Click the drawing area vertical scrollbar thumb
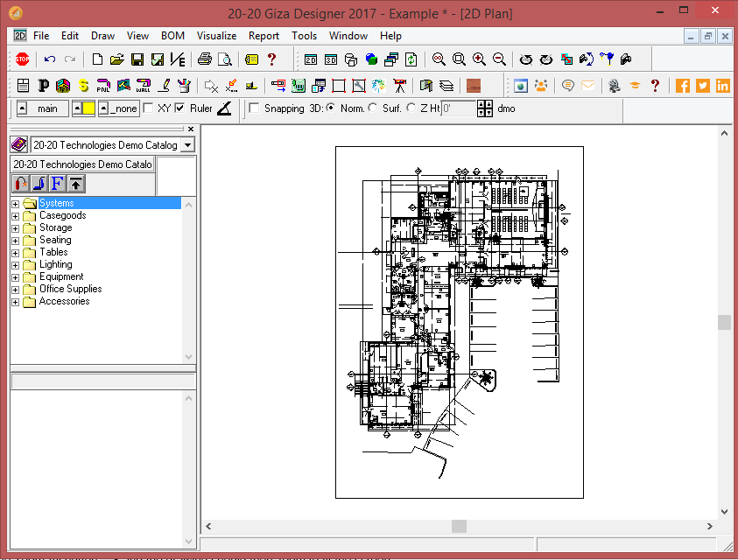Image resolution: width=738 pixels, height=560 pixels. tap(724, 322)
